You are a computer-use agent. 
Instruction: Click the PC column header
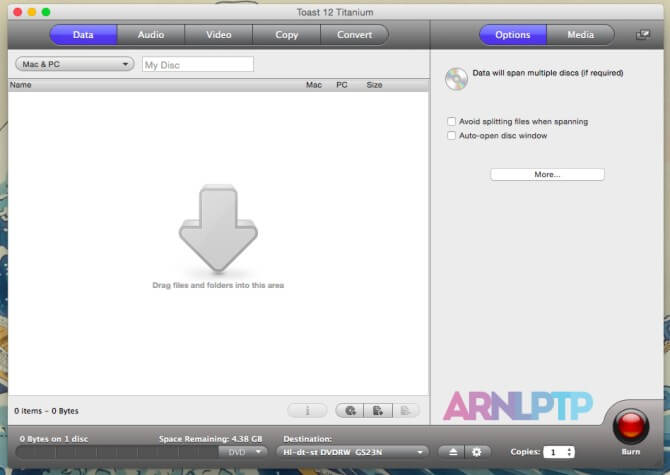(x=342, y=85)
